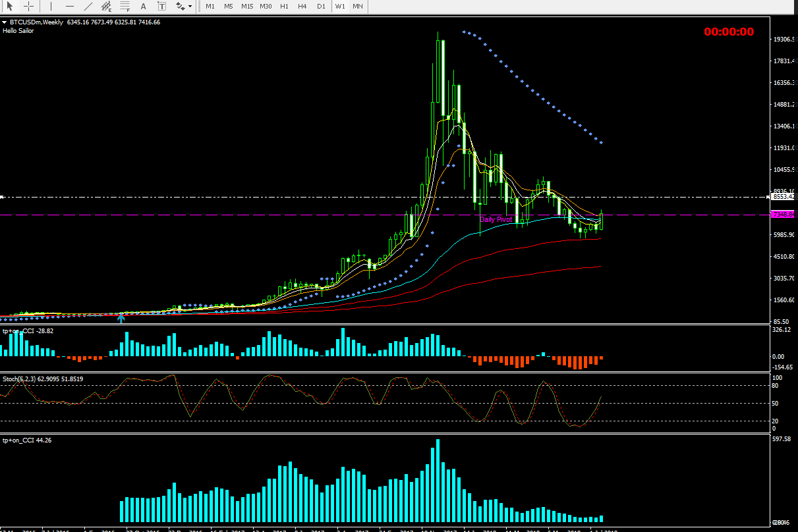This screenshot has width=798, height=532.
Task: Click the Daily Pivot label
Action: pyautogui.click(x=496, y=219)
